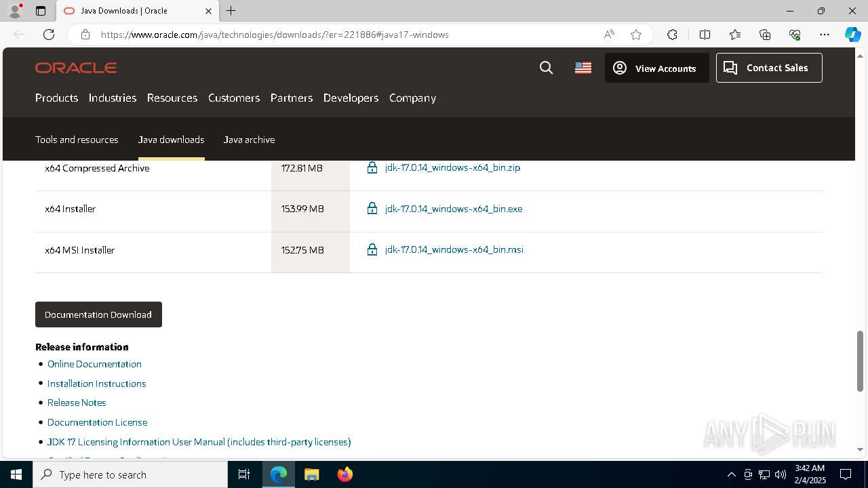Click the page vertical scrollbar thumb
Image resolution: width=868 pixels, height=488 pixels.
coord(861,361)
